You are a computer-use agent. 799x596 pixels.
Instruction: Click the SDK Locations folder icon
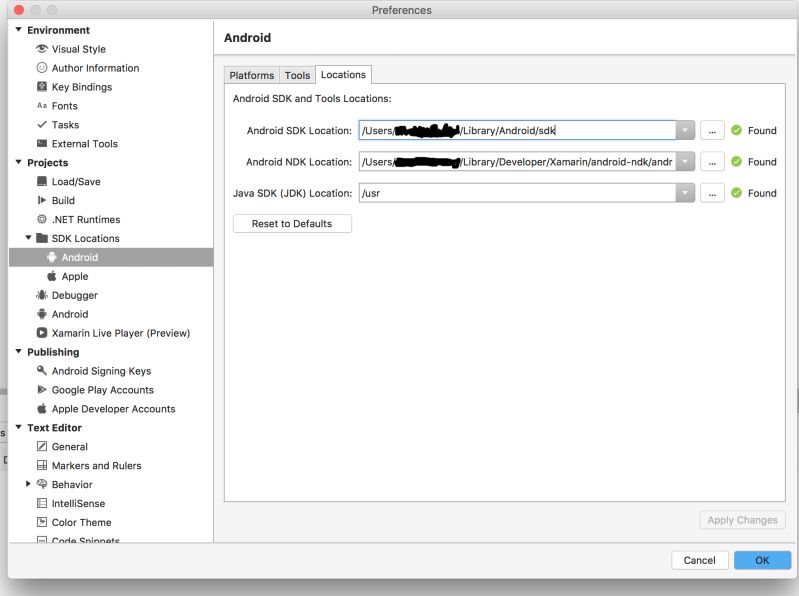[x=42, y=238]
